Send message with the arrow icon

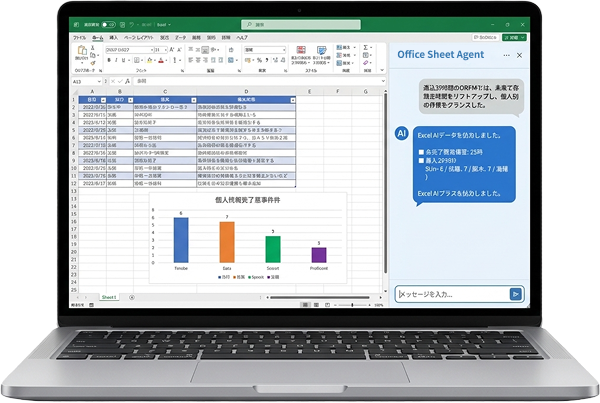tap(515, 294)
